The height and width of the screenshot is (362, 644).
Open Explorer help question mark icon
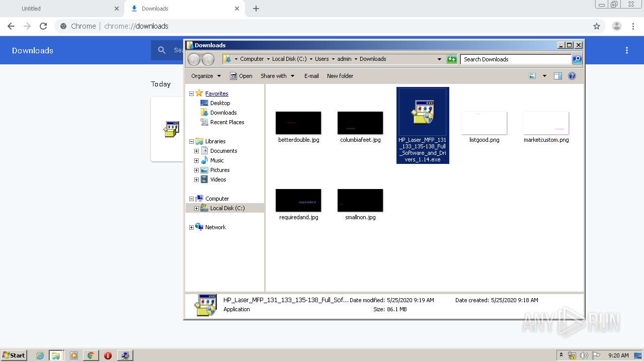click(572, 76)
